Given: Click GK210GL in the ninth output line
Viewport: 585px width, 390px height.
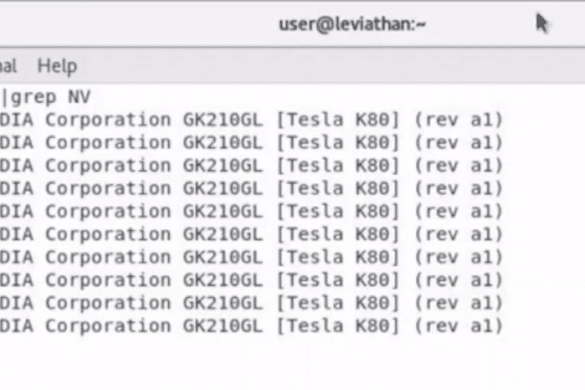Looking at the screenshot, I should [223, 303].
